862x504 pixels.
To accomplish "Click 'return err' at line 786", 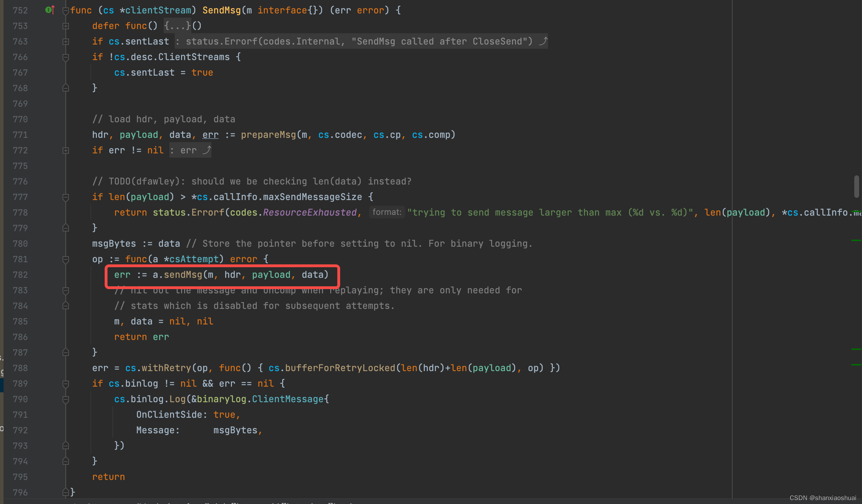I will coord(141,337).
